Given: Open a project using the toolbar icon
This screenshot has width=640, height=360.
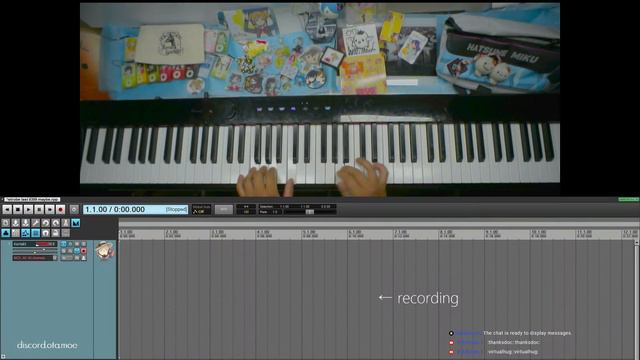Looking at the screenshot, I should (x=16, y=223).
